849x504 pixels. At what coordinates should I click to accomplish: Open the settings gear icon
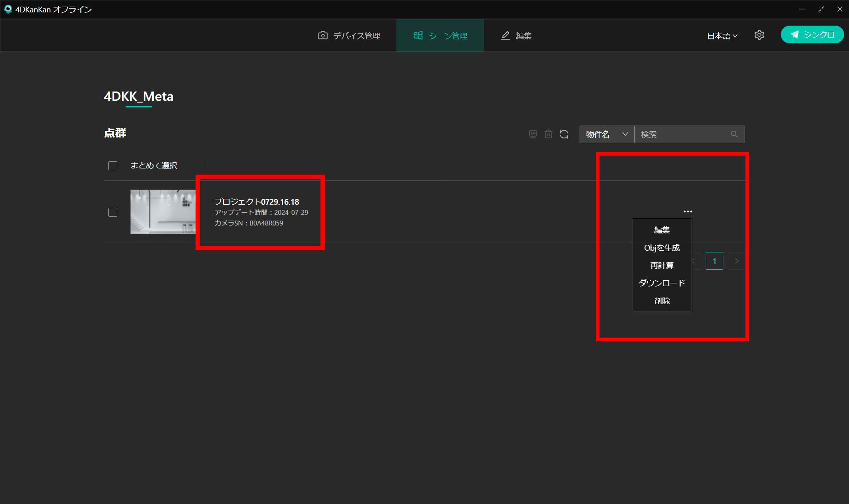click(759, 35)
